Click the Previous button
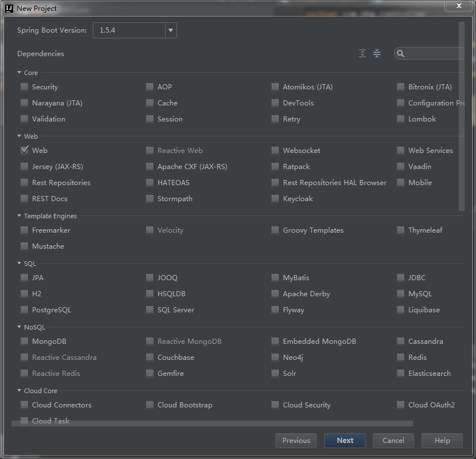Screen dimensions: 476x459 (x=296, y=441)
